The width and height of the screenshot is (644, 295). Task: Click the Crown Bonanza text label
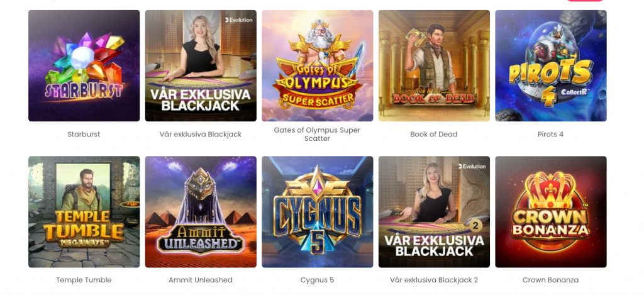(550, 280)
